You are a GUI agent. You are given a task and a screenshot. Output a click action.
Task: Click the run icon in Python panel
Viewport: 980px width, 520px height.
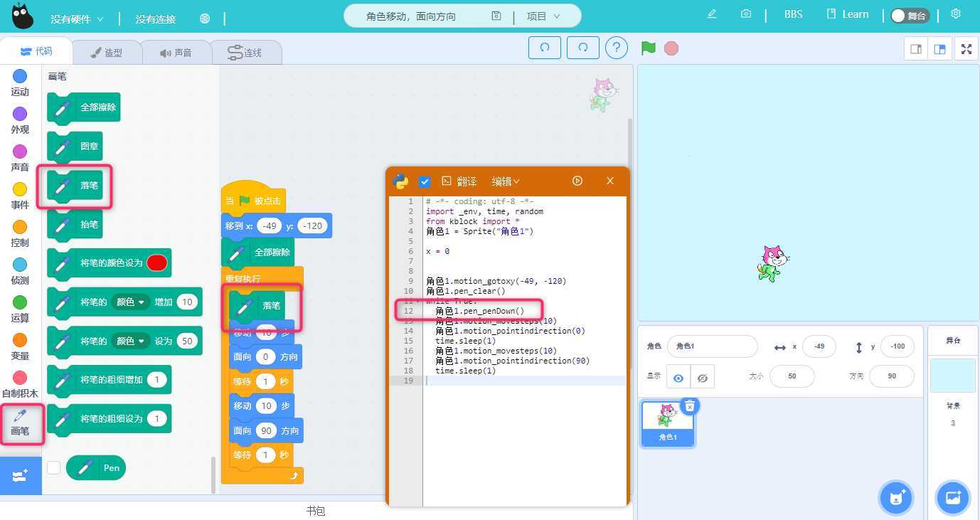(577, 181)
